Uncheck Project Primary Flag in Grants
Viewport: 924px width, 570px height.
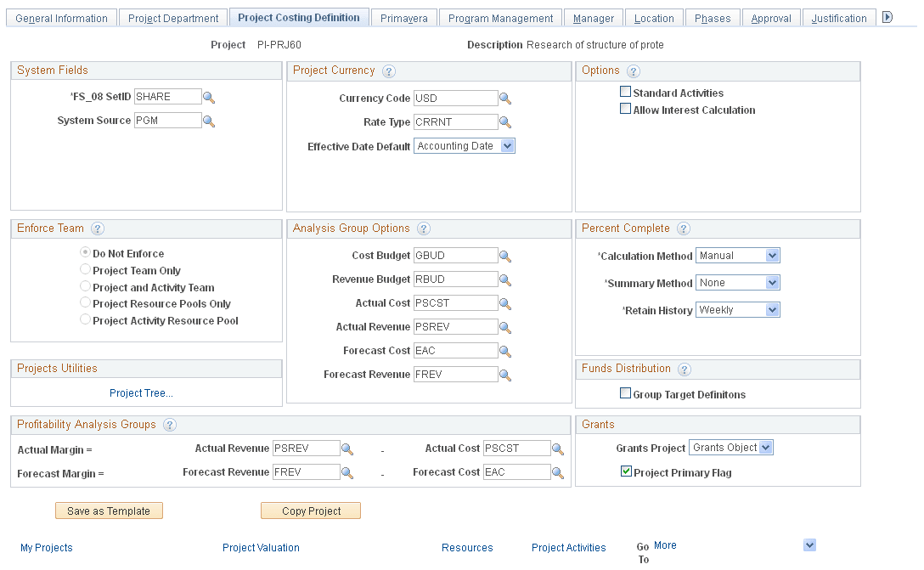pos(626,471)
